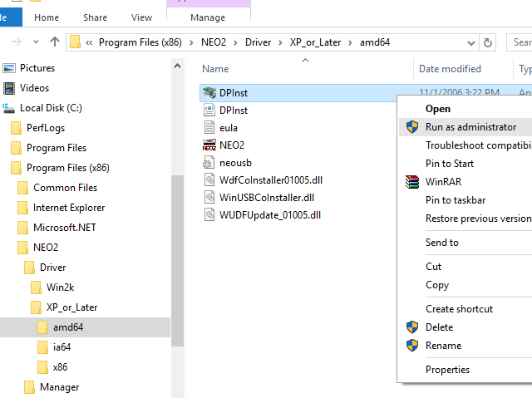Expand the recent locations dropdown arrow

(x=37, y=42)
